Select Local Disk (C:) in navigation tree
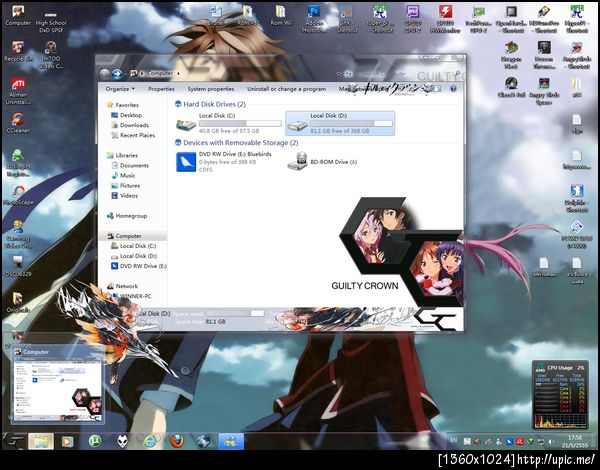The width and height of the screenshot is (600, 470). (x=138, y=246)
